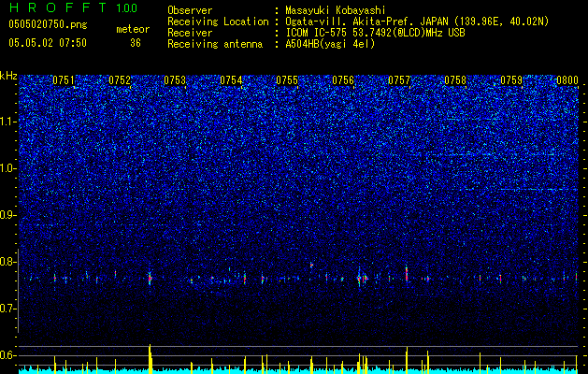Click the Observer field label

coord(190,10)
